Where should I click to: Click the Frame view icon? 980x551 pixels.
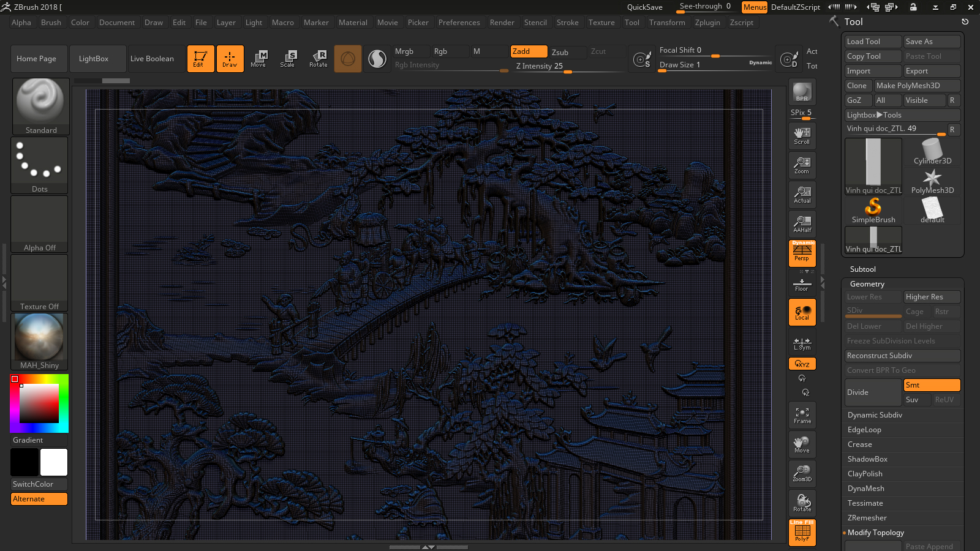pyautogui.click(x=802, y=416)
